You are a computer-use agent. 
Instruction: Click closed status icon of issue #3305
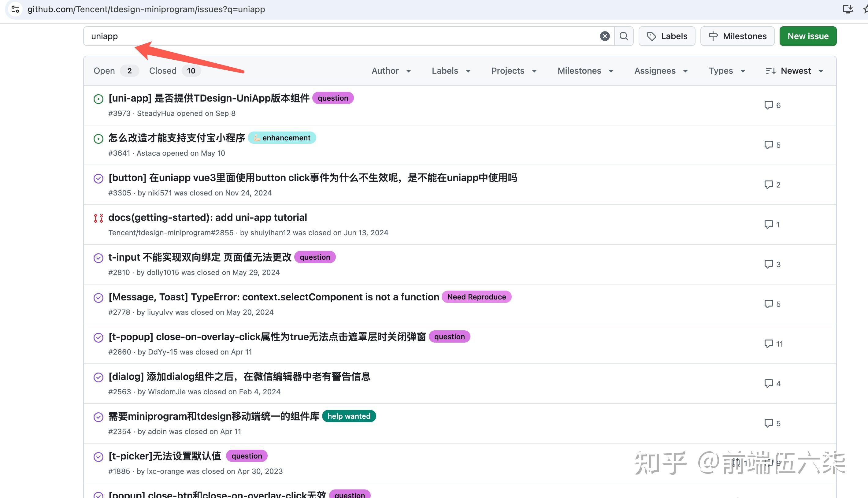click(98, 179)
